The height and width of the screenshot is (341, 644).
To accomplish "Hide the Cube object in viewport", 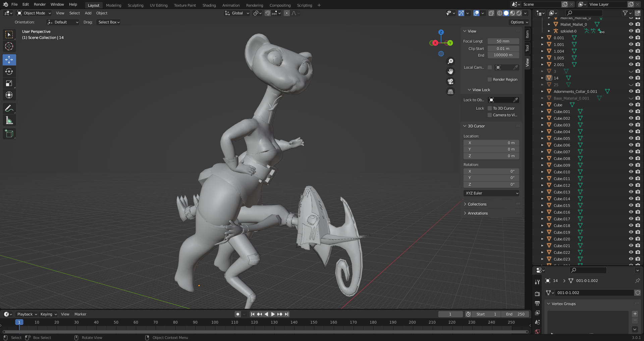I will pyautogui.click(x=631, y=105).
